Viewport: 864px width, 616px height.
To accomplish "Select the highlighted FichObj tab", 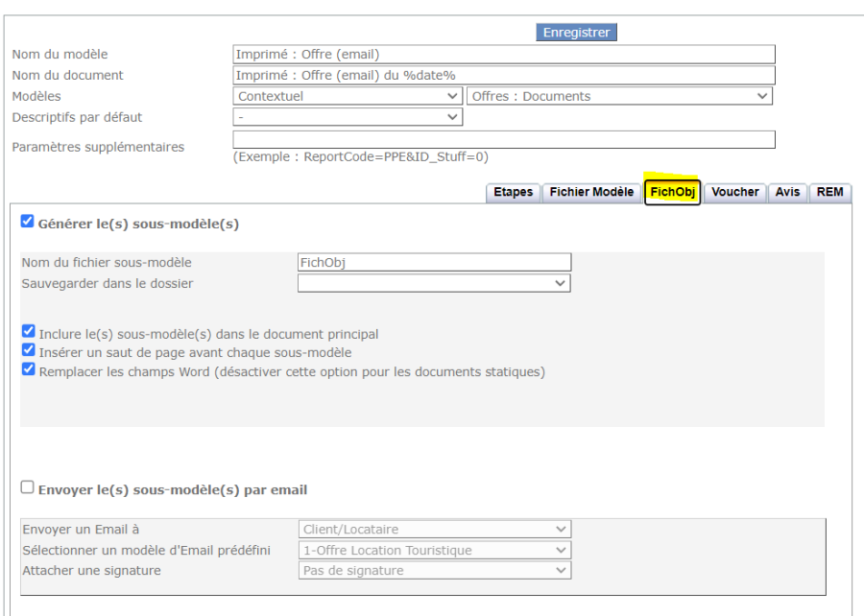I will coord(672,192).
